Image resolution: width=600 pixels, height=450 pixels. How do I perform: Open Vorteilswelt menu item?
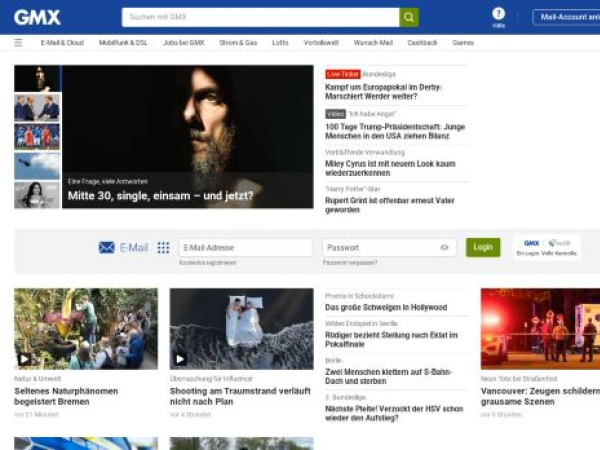321,42
